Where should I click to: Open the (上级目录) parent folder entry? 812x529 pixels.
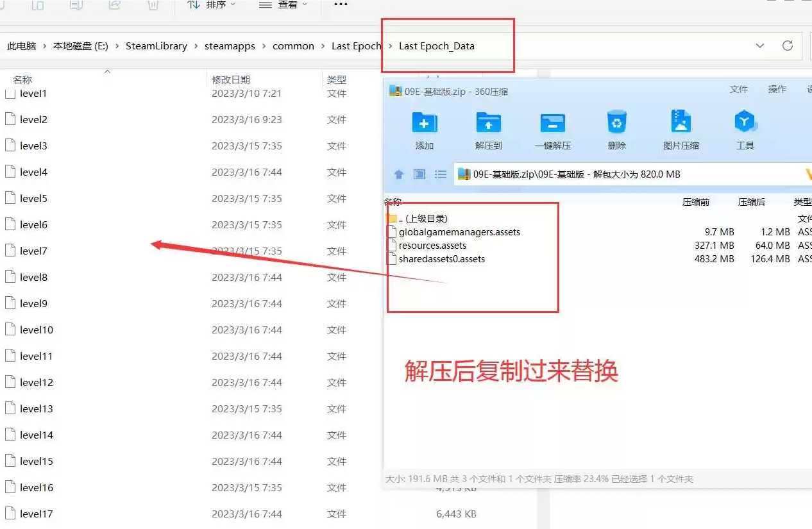pos(423,219)
